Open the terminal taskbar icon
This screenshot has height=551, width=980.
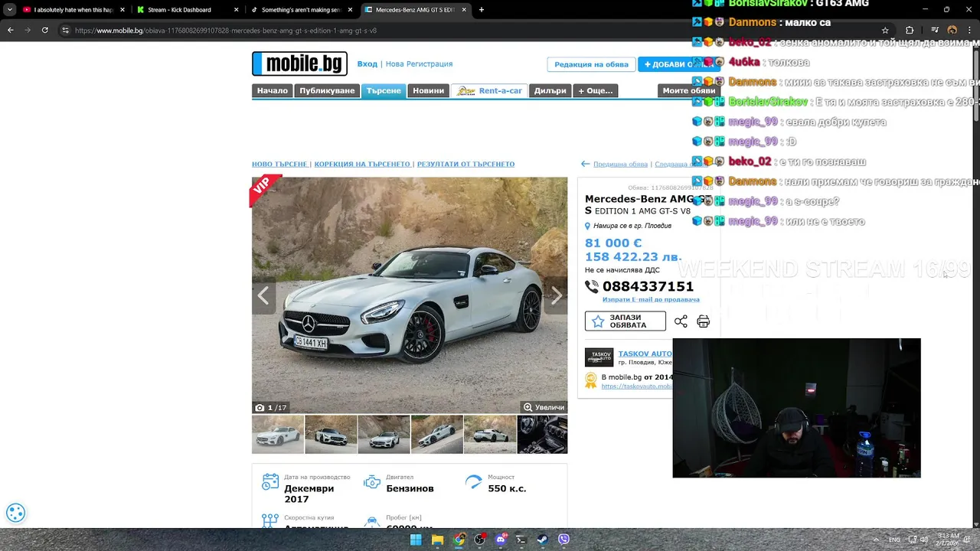pos(521,540)
